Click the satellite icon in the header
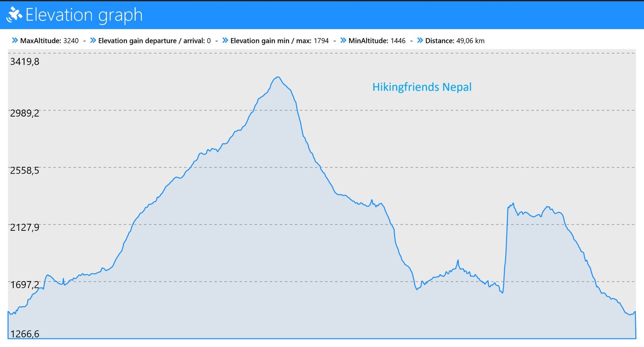Screen dimensions: 644x347 click(x=14, y=15)
